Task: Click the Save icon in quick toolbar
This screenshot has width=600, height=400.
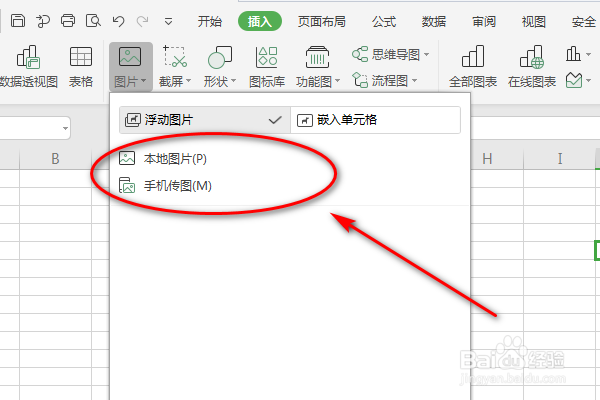Action: point(18,21)
